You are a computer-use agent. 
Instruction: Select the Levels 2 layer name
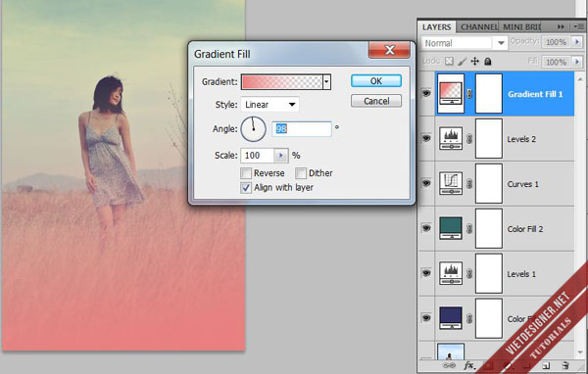pos(521,139)
